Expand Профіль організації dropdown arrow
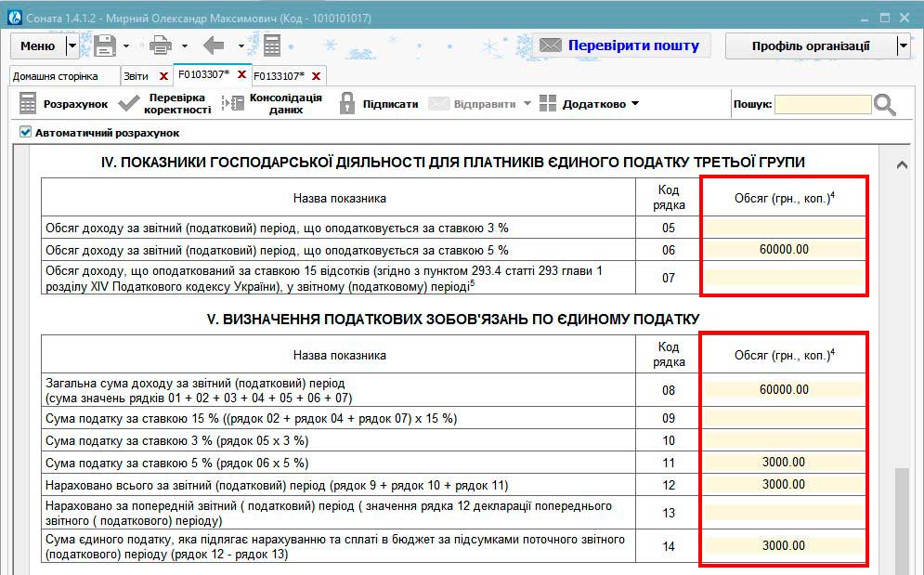This screenshot has width=924, height=575. coord(903,46)
